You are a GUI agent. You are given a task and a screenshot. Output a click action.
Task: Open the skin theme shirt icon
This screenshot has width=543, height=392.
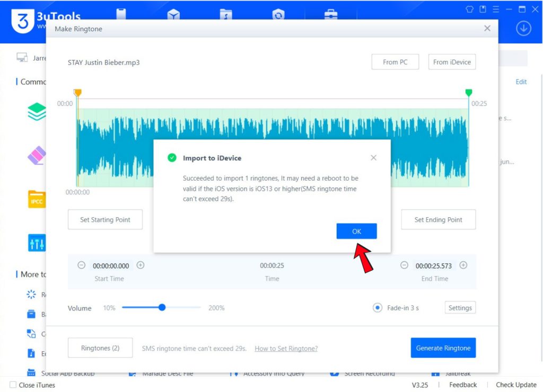coord(470,10)
